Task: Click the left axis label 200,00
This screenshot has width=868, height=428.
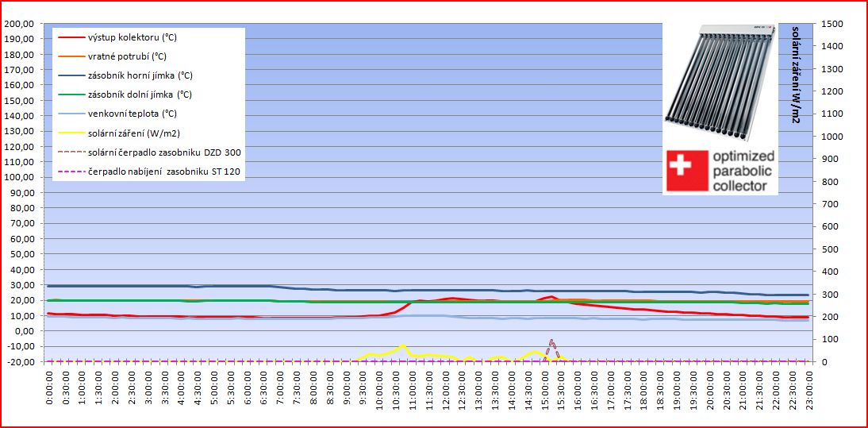Action: (18, 24)
